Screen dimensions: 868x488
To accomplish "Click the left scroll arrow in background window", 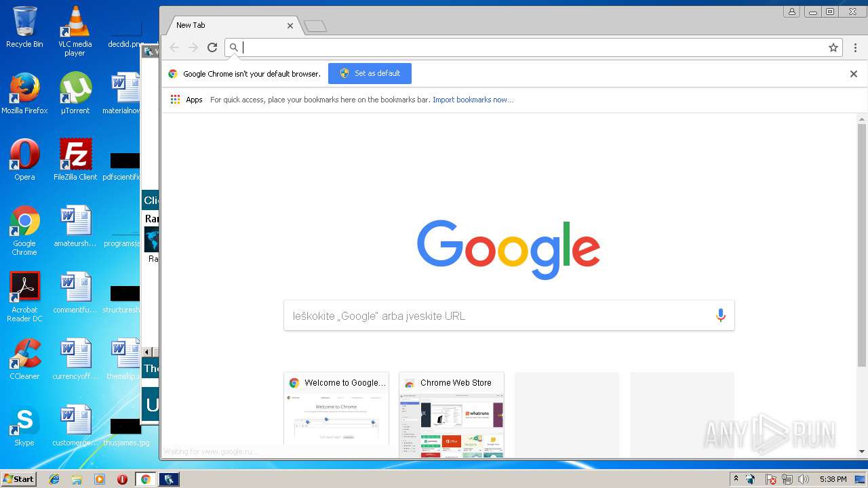I will (147, 352).
